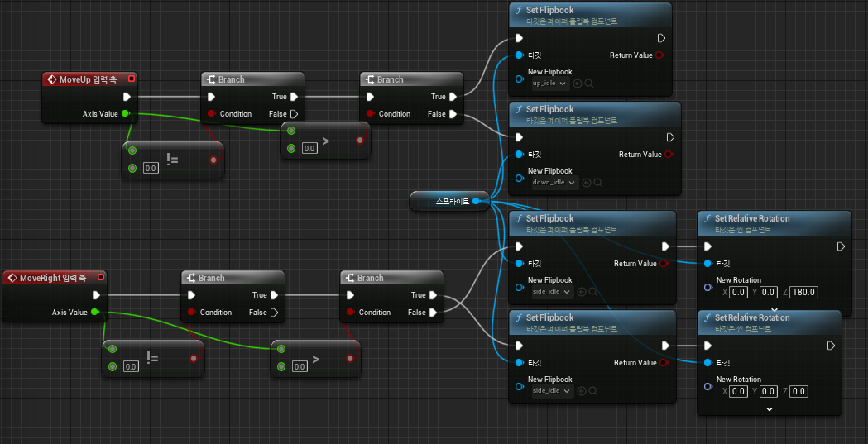Click New Rotation pin on Z 180.0 rotation node
The width and height of the screenshot is (868, 444).
pyautogui.click(x=707, y=287)
